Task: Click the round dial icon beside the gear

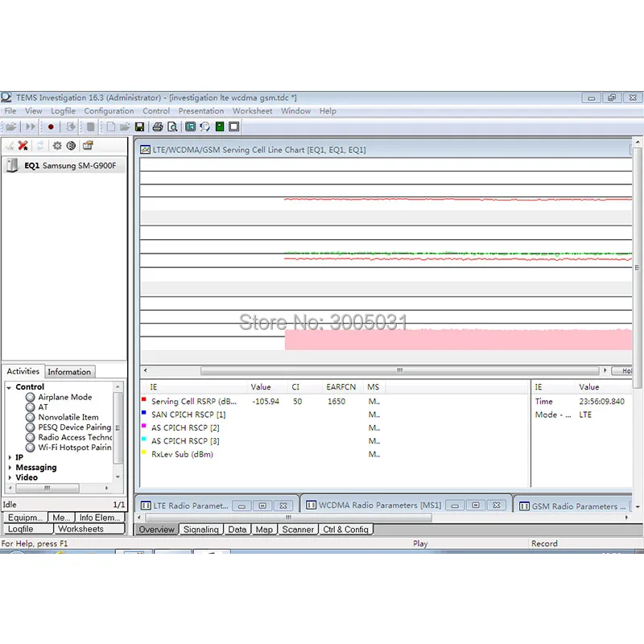Action: click(71, 146)
